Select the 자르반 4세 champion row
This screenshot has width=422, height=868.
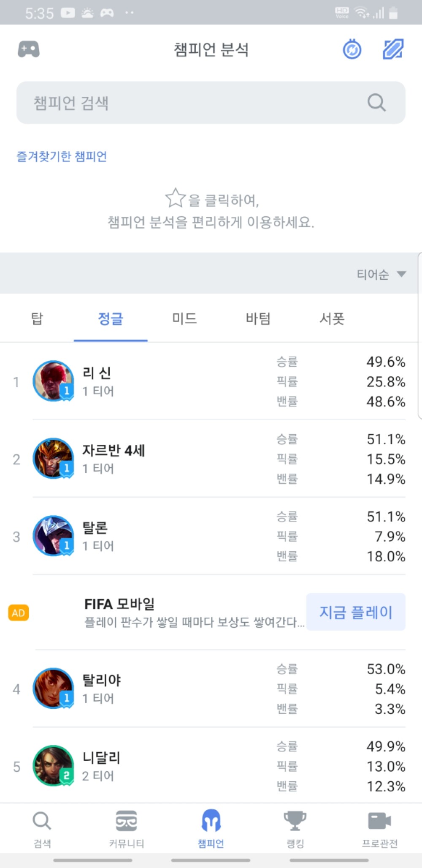point(211,459)
